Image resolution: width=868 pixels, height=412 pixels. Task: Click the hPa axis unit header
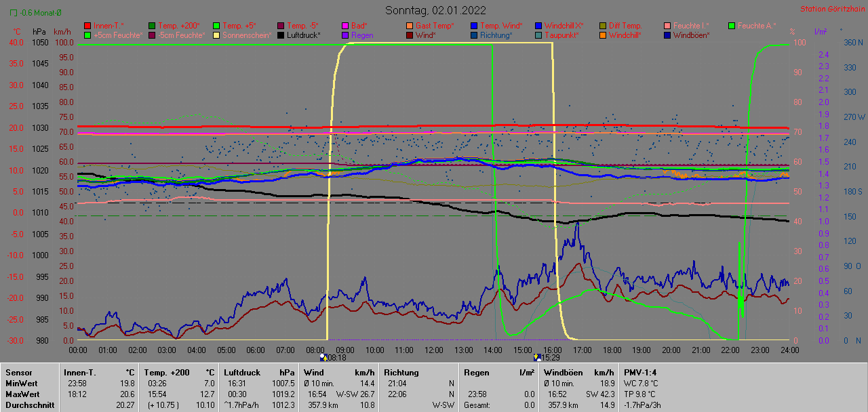pos(40,32)
